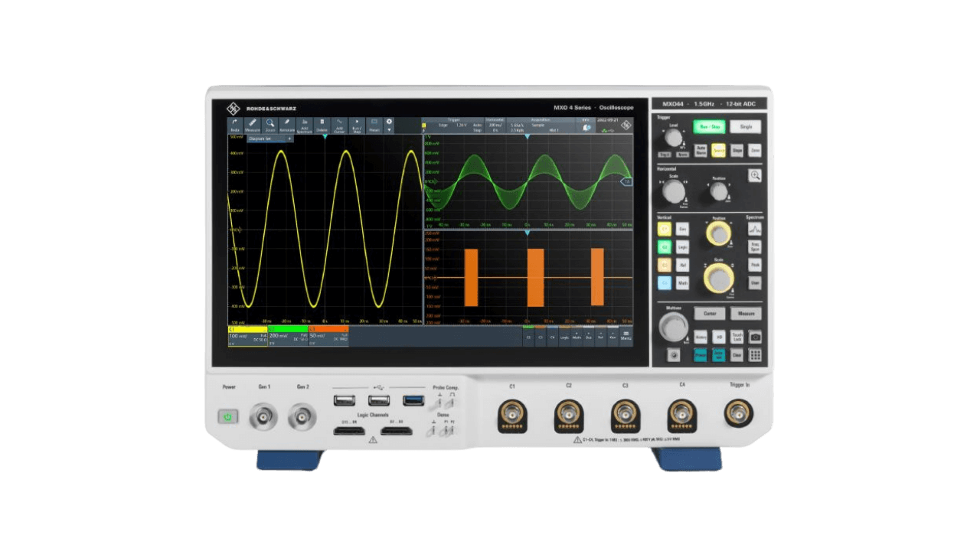Screen dimensions: 980x551
Task: Open the Menu at bottom right of display
Action: (626, 336)
